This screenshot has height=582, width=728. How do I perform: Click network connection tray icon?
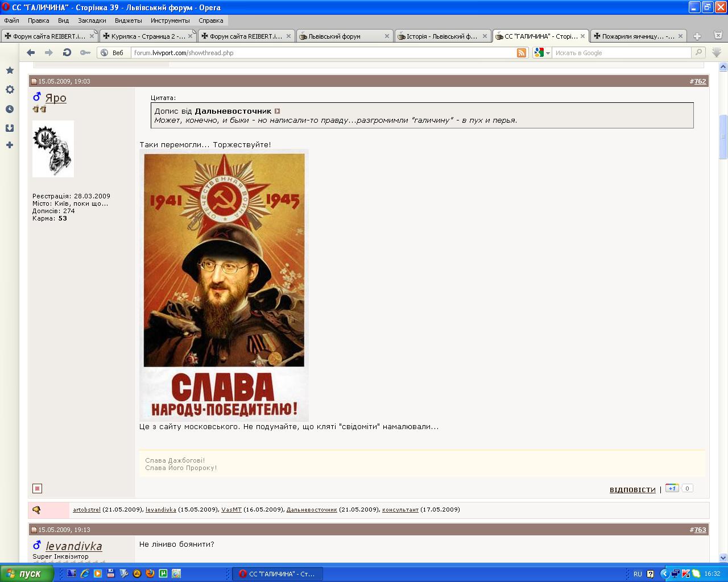coord(676,574)
